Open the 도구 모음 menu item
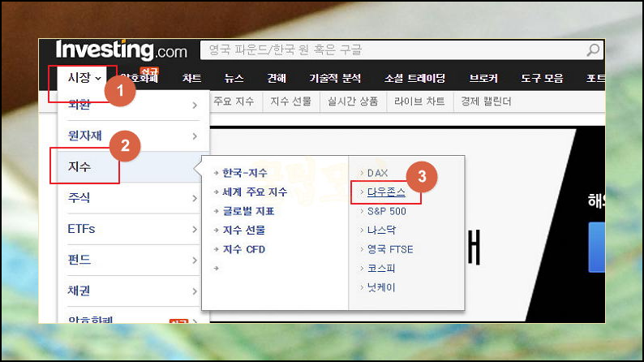Screen dimensions: 644x362 coord(542,78)
